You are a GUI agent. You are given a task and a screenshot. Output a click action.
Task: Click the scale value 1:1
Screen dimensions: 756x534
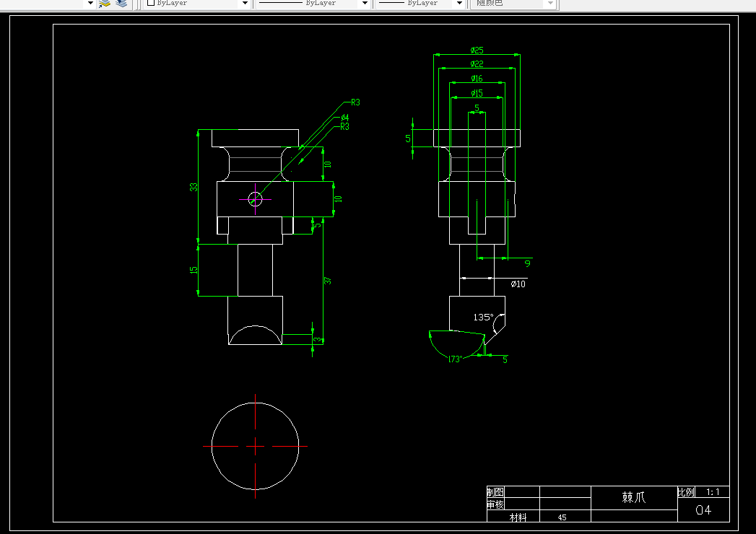tap(713, 492)
